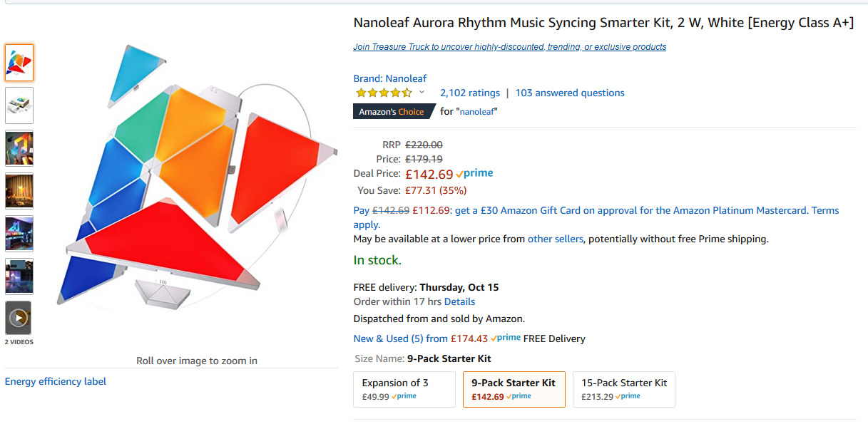This screenshot has height=424, width=868.
Task: Click the Brand: Nanoleaf link
Action: (x=390, y=78)
